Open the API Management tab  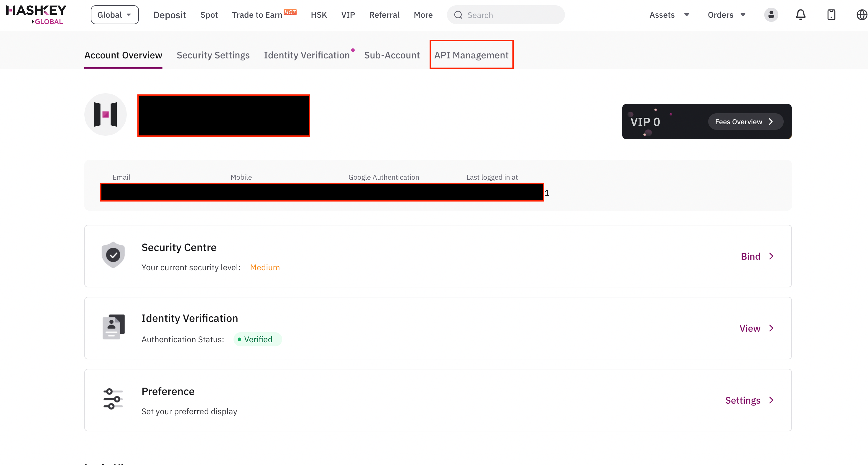click(471, 55)
